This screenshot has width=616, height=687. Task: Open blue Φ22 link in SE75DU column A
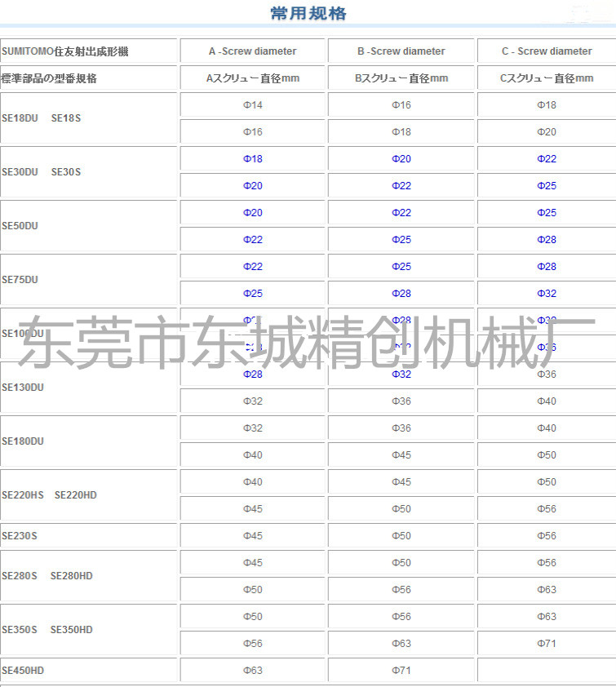click(253, 267)
